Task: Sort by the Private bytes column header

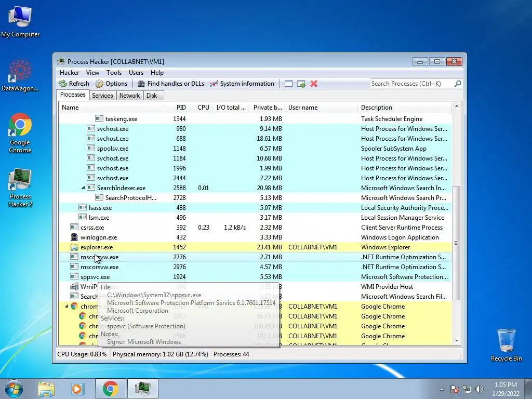Action: pos(267,108)
